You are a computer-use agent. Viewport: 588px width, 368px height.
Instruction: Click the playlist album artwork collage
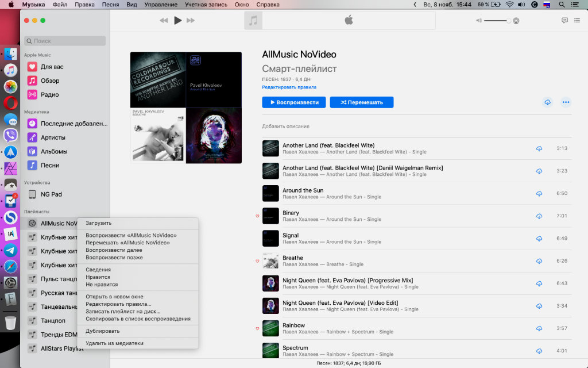point(186,108)
